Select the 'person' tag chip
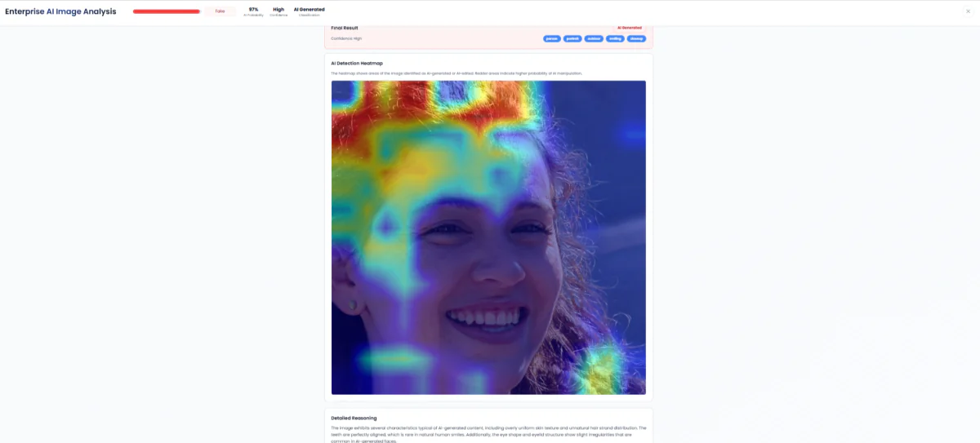The image size is (980, 443). point(552,38)
